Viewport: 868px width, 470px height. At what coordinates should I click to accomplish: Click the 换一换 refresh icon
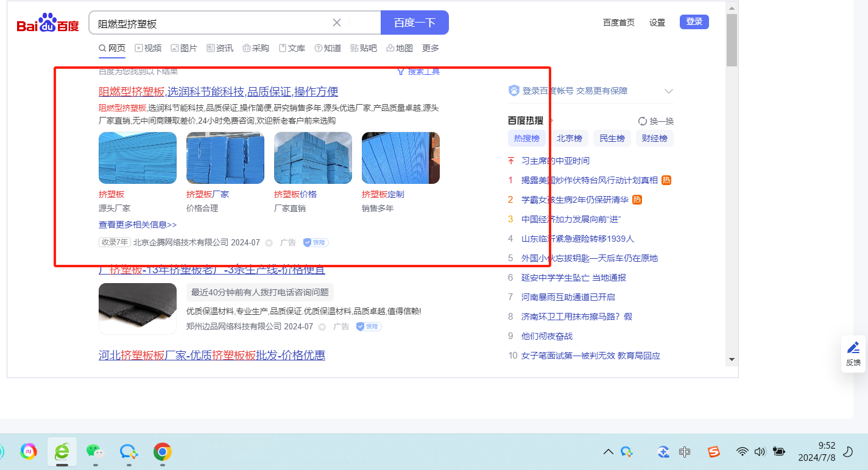click(642, 121)
